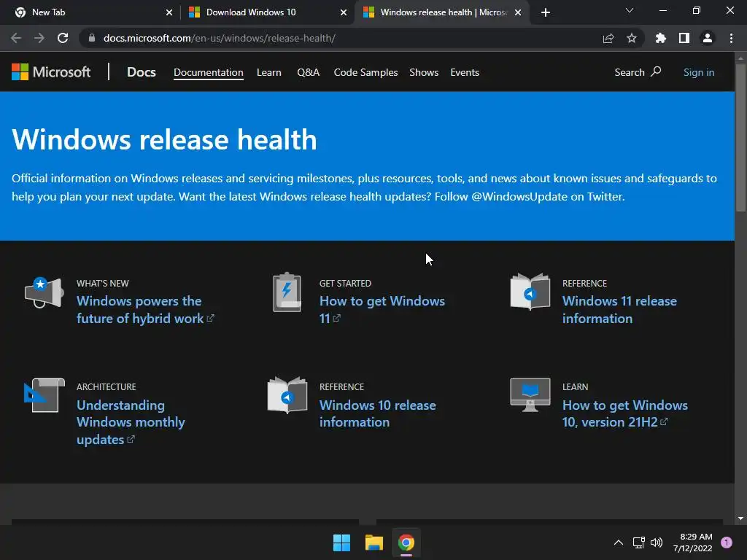Click Windows 11 reference book icon
This screenshot has width=747, height=560.
pyautogui.click(x=530, y=292)
